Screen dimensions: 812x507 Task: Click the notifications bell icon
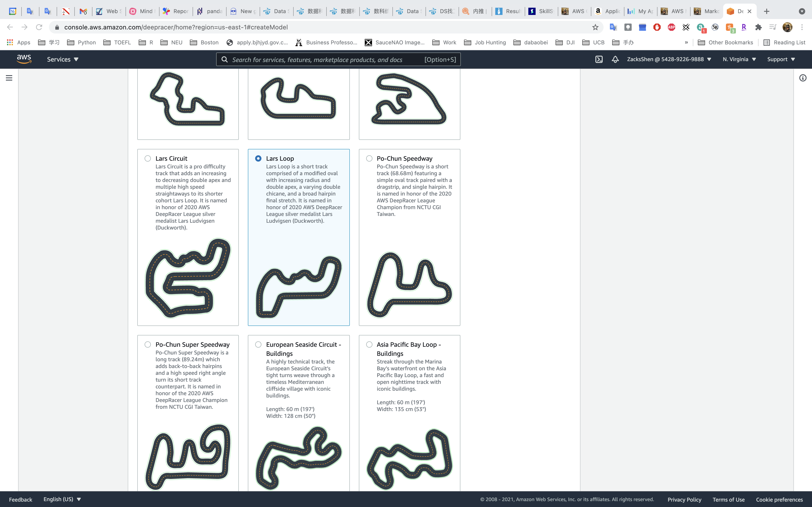pos(615,59)
